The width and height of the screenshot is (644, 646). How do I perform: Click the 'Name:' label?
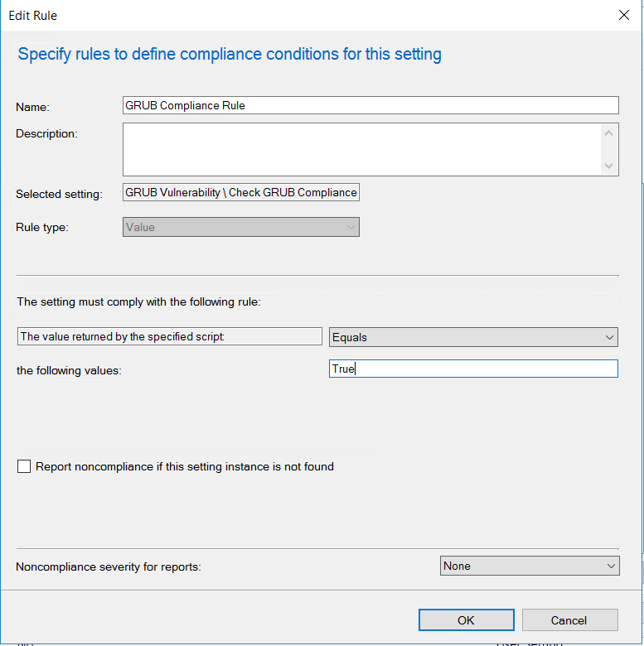(33, 107)
